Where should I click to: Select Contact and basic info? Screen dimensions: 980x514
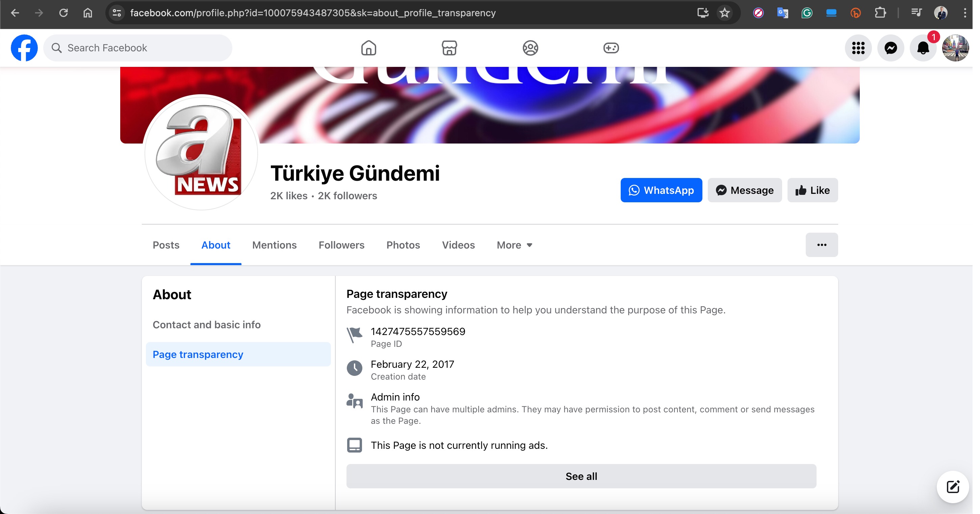(x=207, y=325)
